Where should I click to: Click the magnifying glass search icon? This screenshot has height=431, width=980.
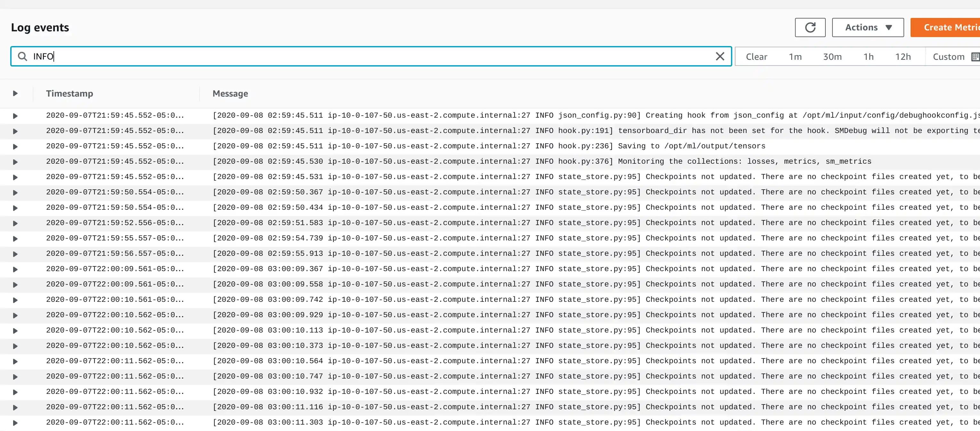(22, 57)
